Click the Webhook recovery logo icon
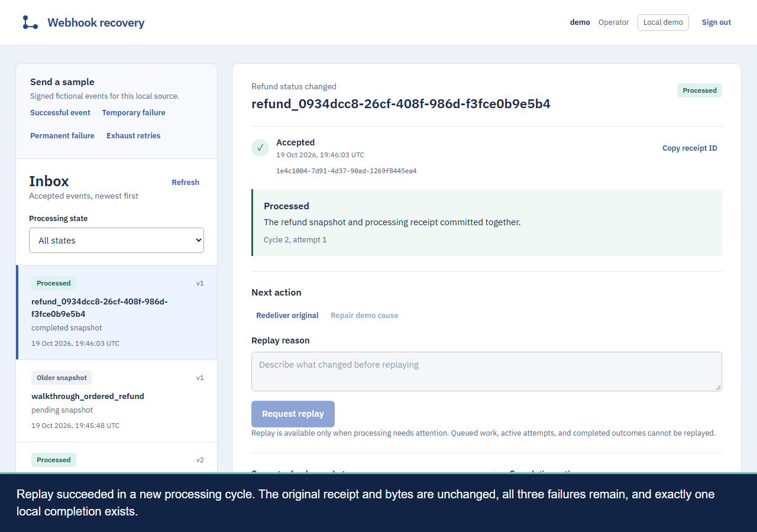Image resolution: width=757 pixels, height=532 pixels. pyautogui.click(x=30, y=22)
